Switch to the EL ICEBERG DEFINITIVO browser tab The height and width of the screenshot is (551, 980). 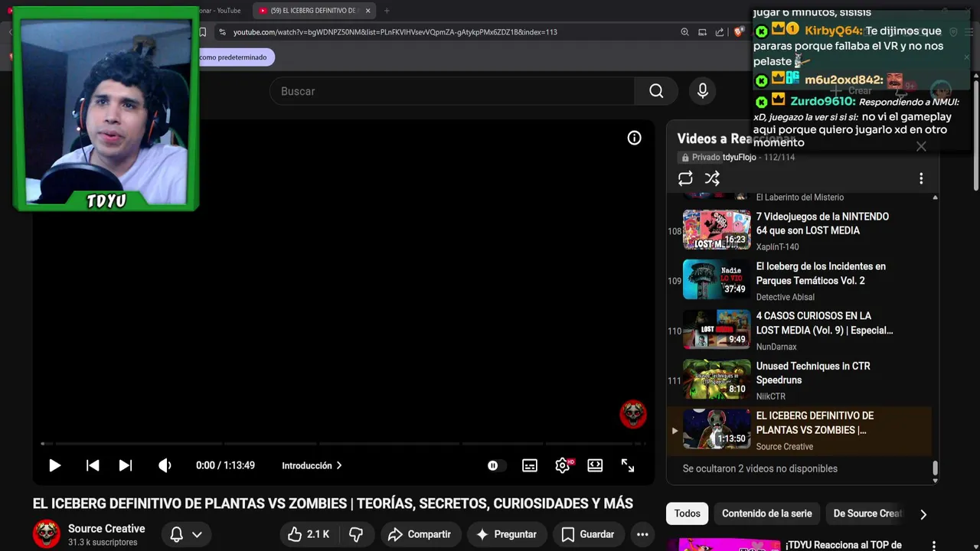[314, 11]
